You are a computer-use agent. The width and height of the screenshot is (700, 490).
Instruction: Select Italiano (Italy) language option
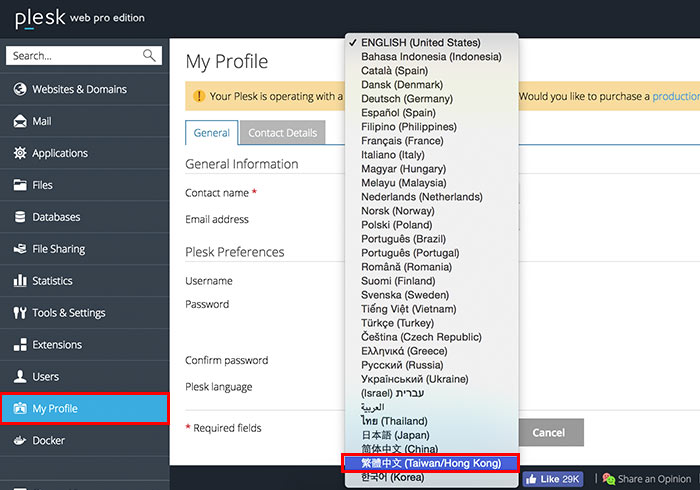point(431,155)
